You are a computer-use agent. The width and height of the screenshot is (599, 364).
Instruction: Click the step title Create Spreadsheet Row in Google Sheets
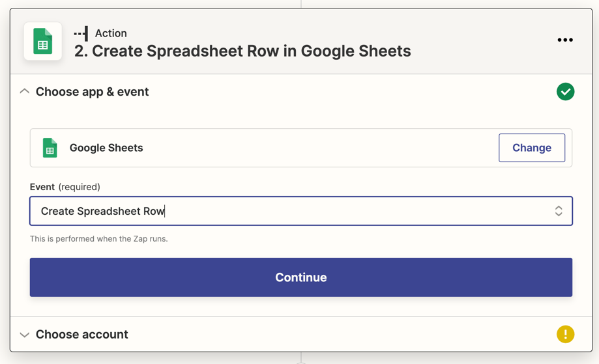pos(242,51)
